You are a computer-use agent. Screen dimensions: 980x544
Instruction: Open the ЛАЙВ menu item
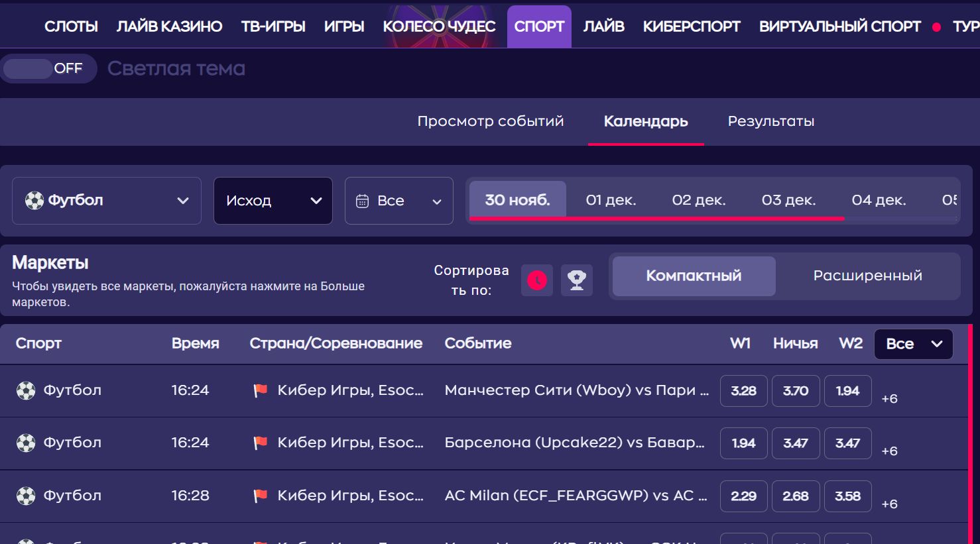603,27
